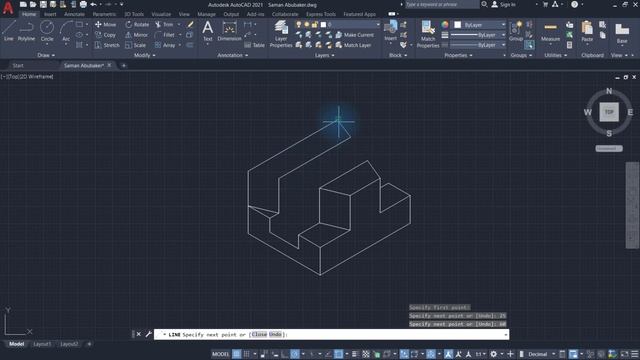Expand the Layers panel

click(324, 55)
